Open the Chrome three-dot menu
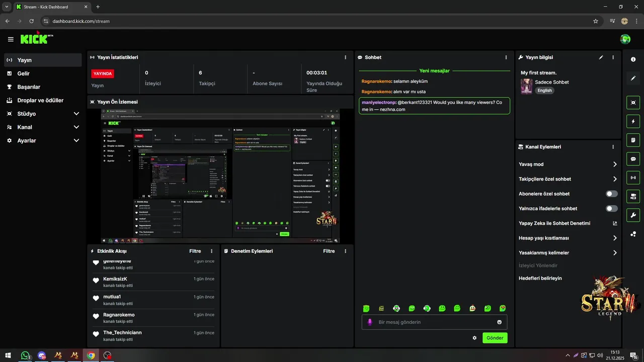The width and height of the screenshot is (644, 362). point(636,21)
